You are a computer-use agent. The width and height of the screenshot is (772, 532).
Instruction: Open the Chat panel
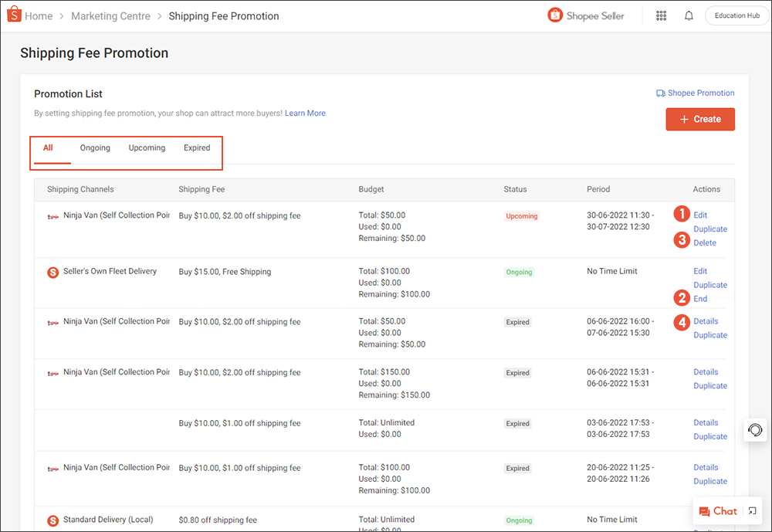pyautogui.click(x=724, y=511)
